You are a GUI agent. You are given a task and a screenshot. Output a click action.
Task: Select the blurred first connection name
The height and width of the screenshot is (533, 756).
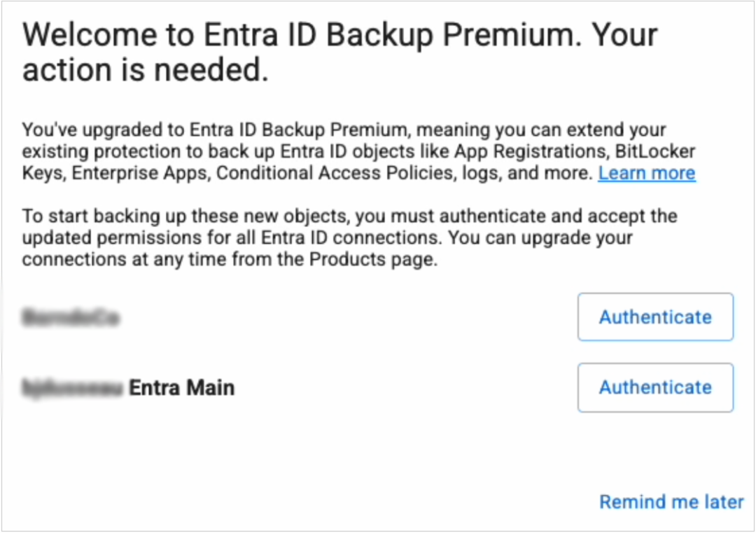click(x=70, y=317)
